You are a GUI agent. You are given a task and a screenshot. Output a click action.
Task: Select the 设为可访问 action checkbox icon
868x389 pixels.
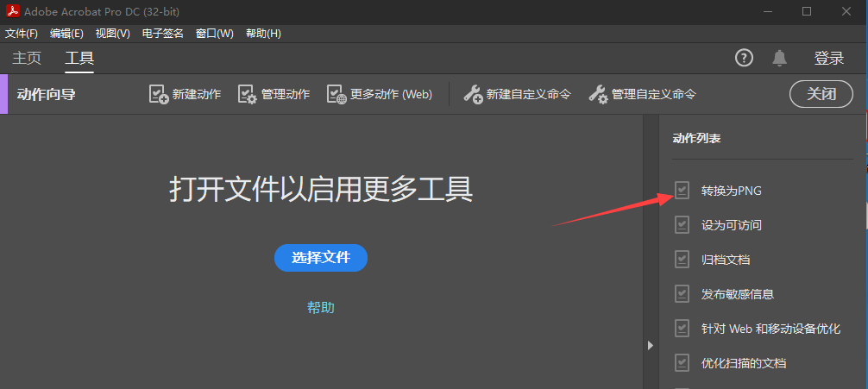tap(682, 225)
